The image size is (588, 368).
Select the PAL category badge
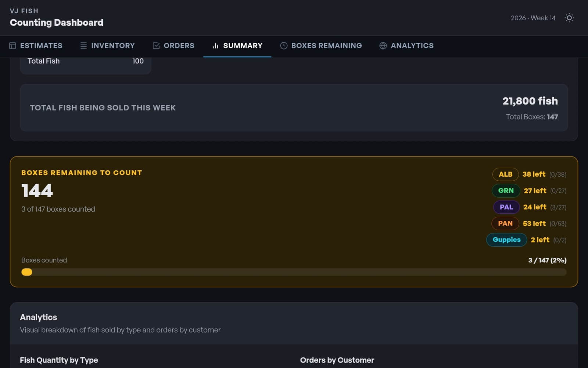506,207
